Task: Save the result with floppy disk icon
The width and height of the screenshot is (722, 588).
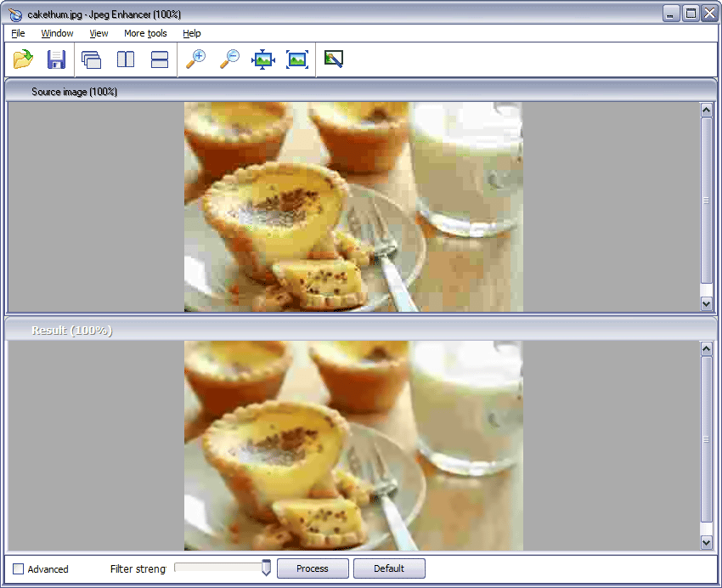Action: (57, 59)
